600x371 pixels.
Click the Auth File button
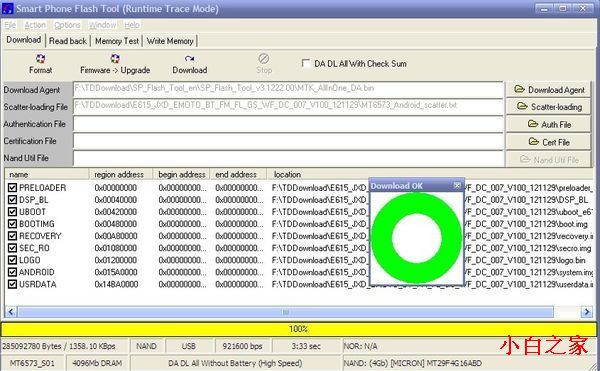point(549,124)
